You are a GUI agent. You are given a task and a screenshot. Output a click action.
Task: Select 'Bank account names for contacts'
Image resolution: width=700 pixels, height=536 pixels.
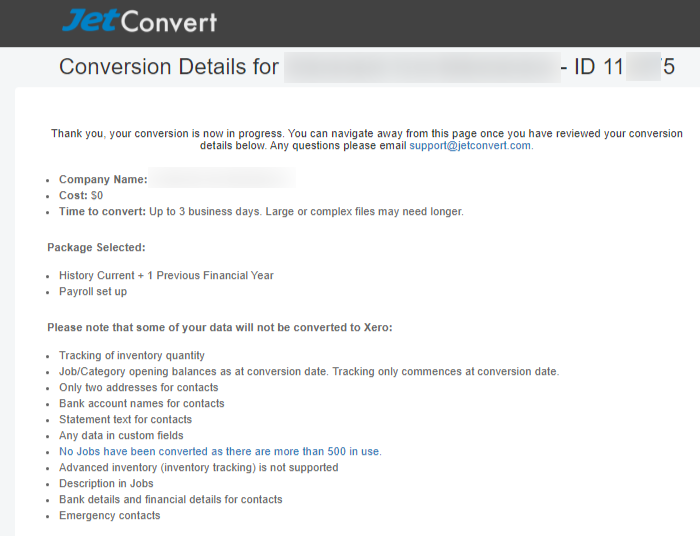click(x=142, y=403)
